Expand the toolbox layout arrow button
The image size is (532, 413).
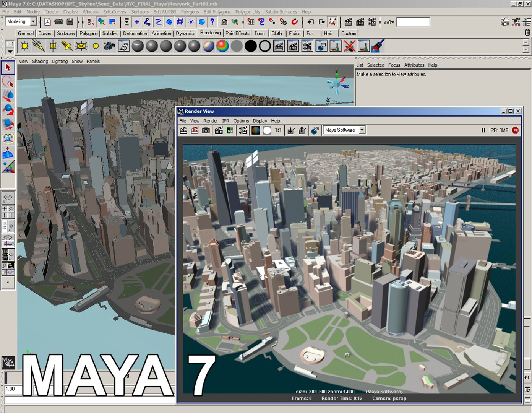8,283
